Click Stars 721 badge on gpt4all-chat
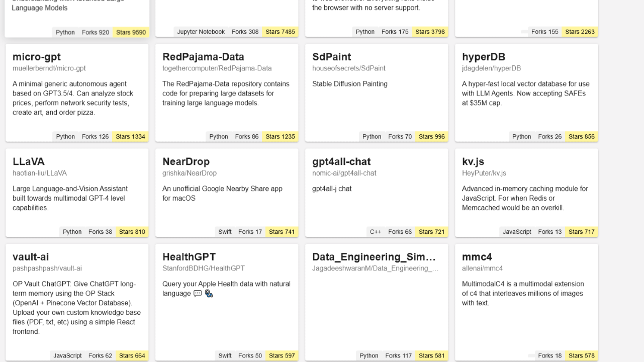Image resolution: width=644 pixels, height=362 pixels. click(x=432, y=232)
